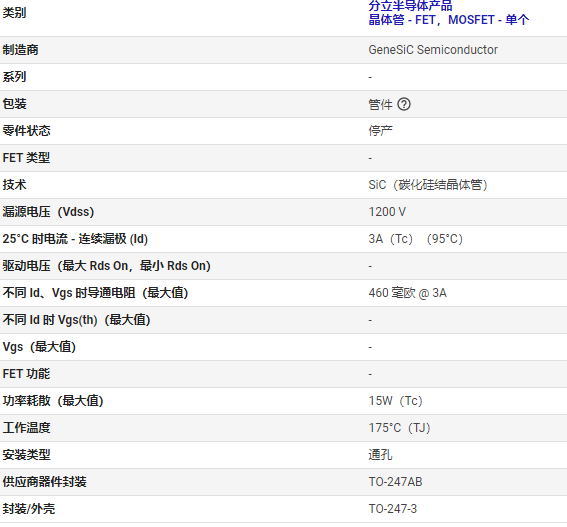Screen dimensions: 567x527
Task: Click the 通孔 mounting type value
Action: 380,455
